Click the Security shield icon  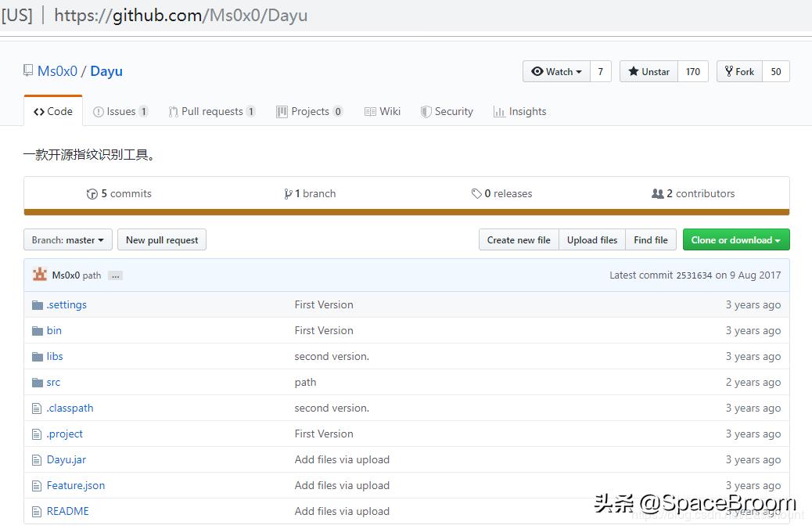[426, 111]
